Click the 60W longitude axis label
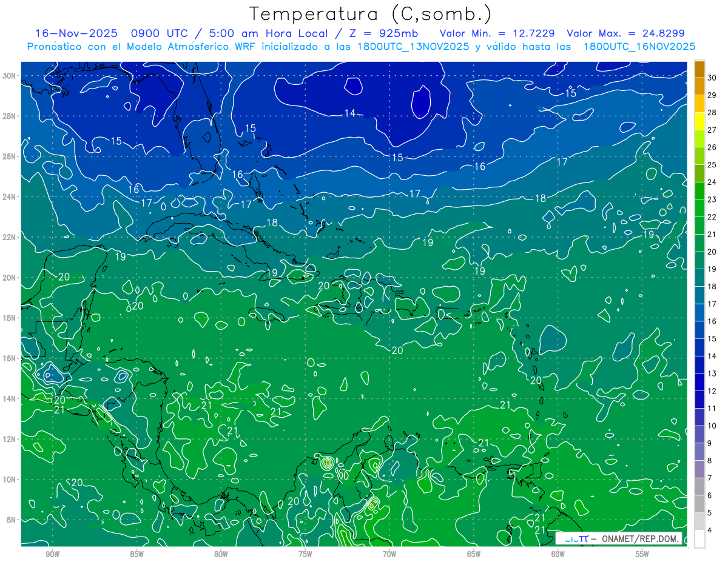 click(x=558, y=554)
